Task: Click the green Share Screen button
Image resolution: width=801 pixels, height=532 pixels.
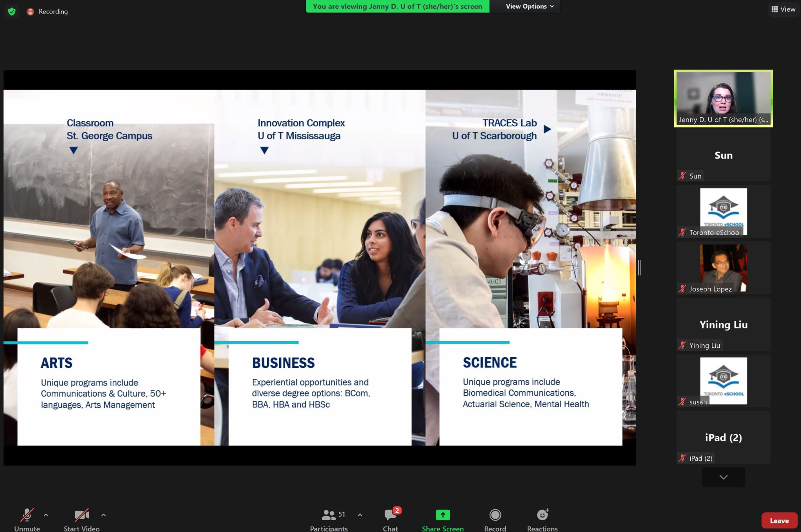Action: [443, 520]
